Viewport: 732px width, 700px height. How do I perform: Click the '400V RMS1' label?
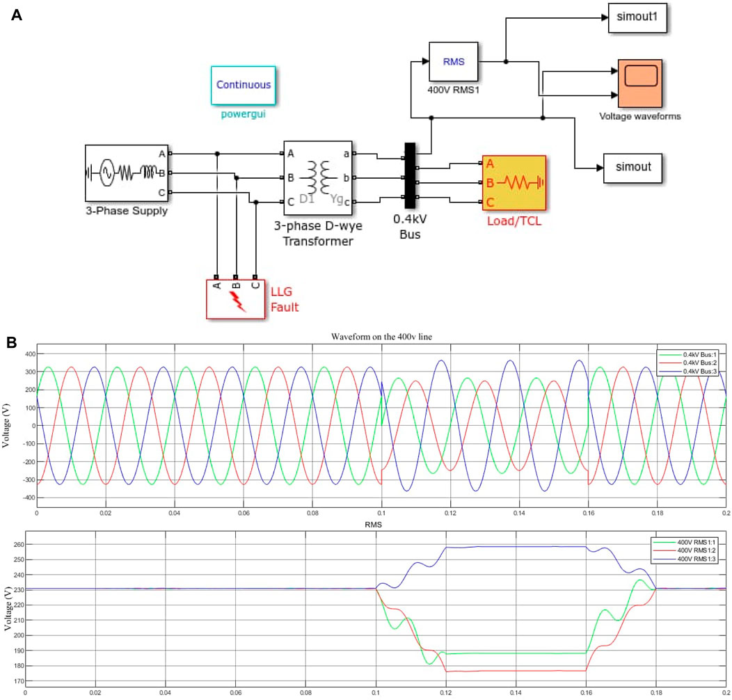pos(453,90)
